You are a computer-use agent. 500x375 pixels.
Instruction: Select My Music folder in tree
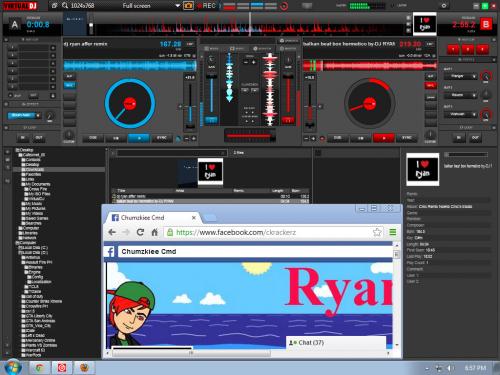[x=34, y=204]
